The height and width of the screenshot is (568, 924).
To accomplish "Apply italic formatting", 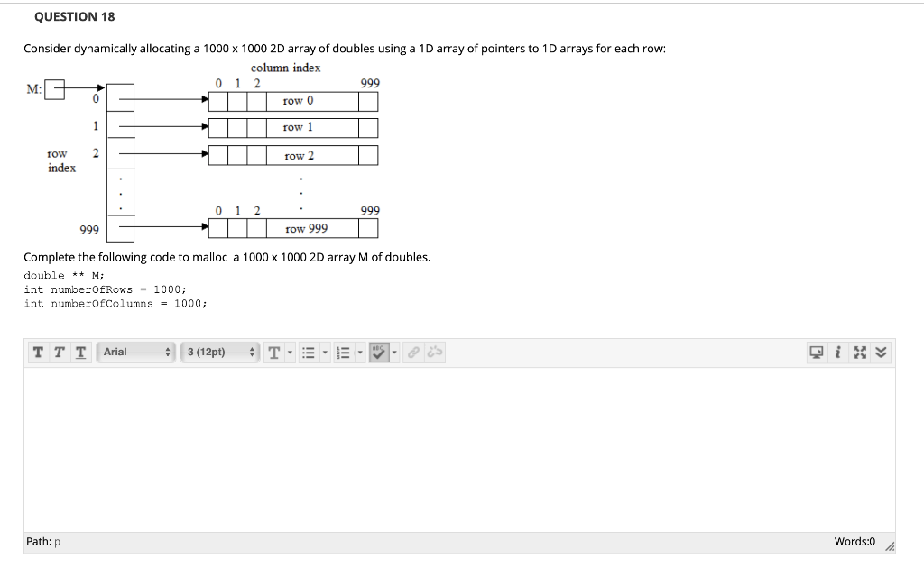I will (x=58, y=352).
